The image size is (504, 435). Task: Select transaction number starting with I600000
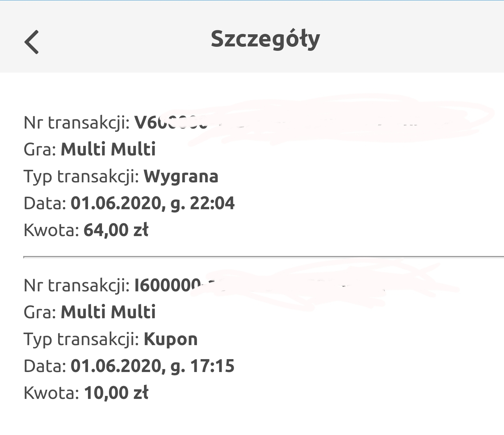coord(168,285)
